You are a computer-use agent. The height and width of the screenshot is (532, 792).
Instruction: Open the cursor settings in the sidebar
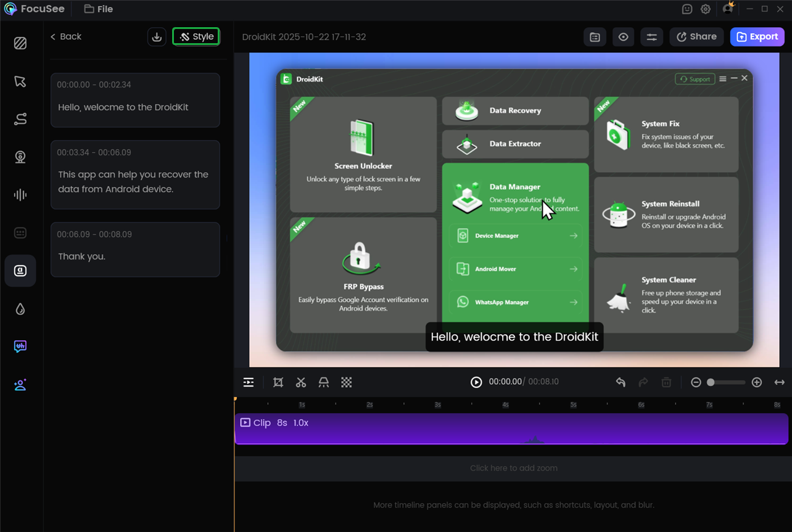20,81
